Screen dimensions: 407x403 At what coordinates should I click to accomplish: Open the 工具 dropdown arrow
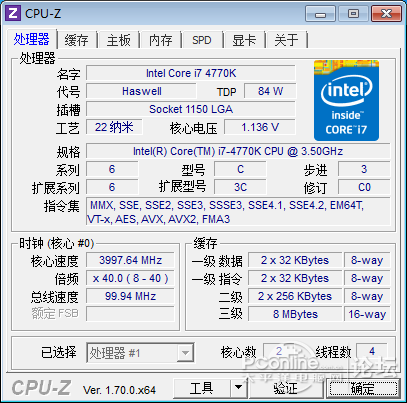238,388
